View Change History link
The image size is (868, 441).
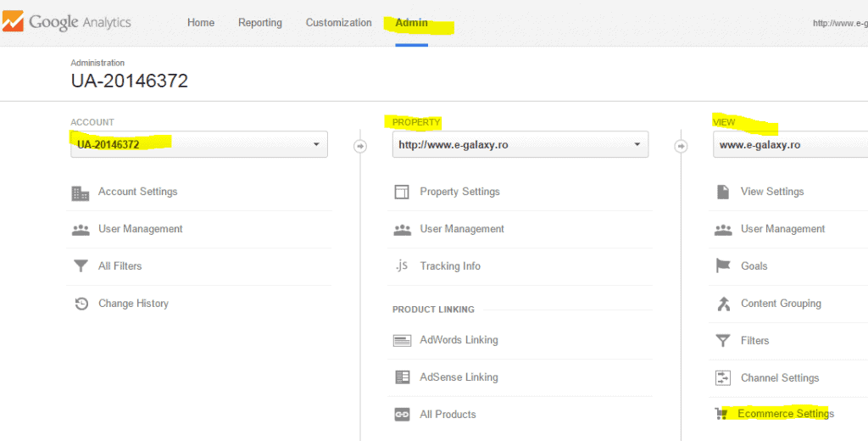tap(133, 304)
